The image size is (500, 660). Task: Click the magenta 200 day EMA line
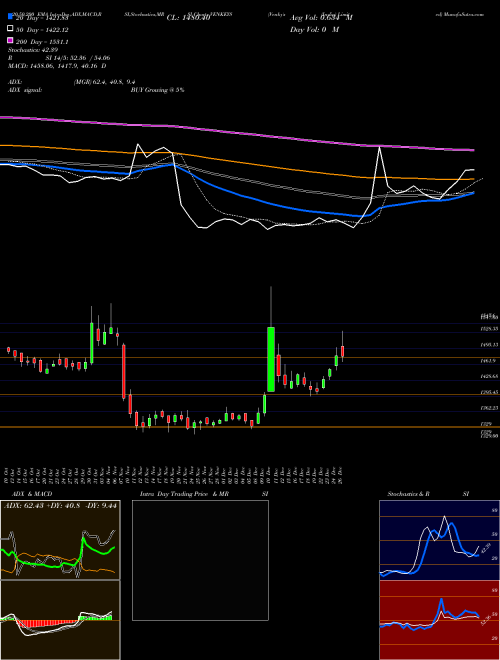pyautogui.click(x=236, y=132)
